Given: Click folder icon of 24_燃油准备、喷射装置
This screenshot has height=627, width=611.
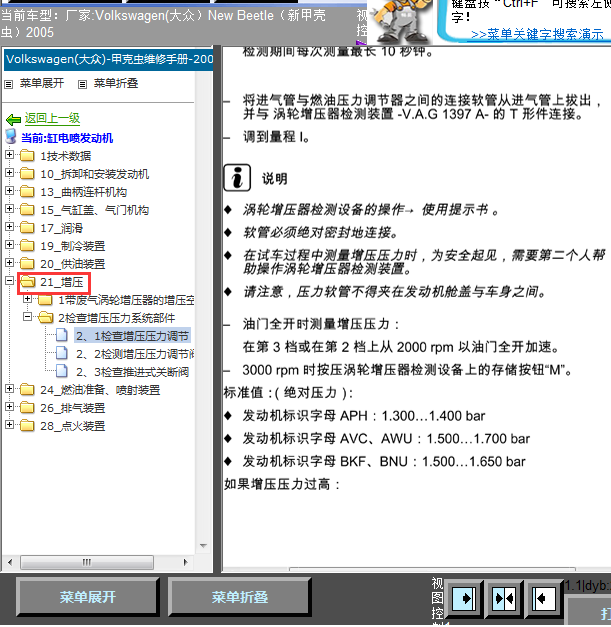Looking at the screenshot, I should tap(27, 389).
